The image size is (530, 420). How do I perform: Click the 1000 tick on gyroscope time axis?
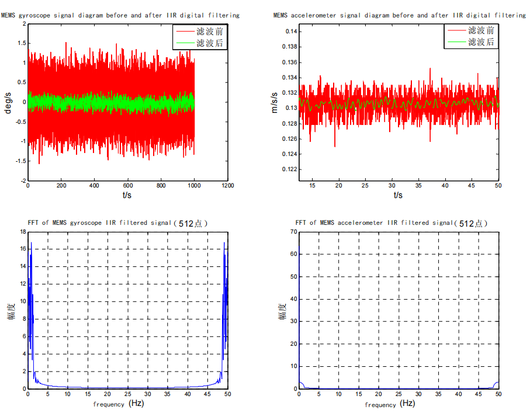(x=194, y=186)
